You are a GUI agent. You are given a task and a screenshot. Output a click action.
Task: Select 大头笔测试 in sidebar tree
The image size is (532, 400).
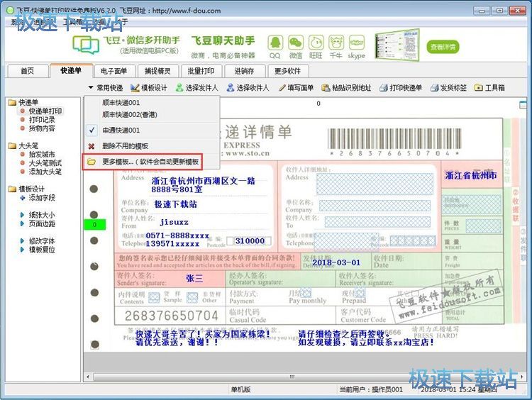pos(45,163)
